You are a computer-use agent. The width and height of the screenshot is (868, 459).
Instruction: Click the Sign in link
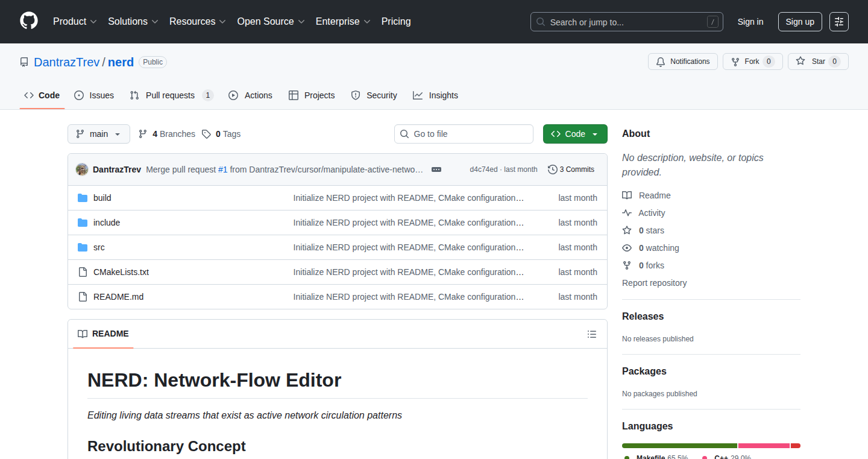click(750, 22)
